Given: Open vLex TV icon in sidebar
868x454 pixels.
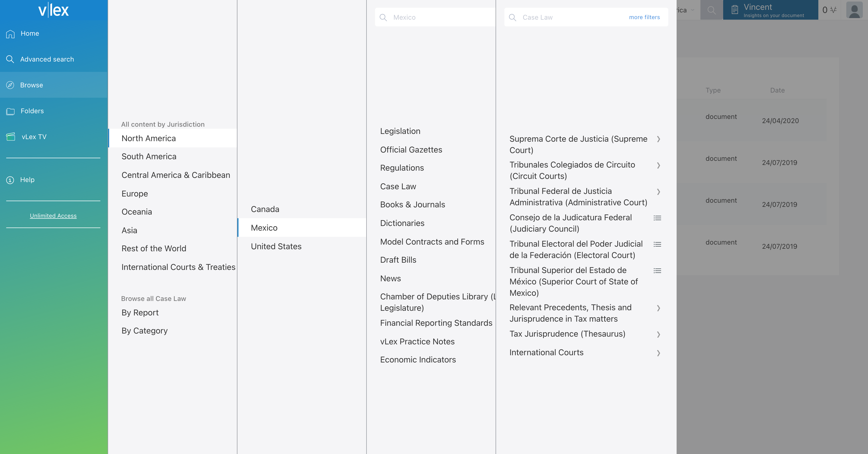Looking at the screenshot, I should pos(11,137).
